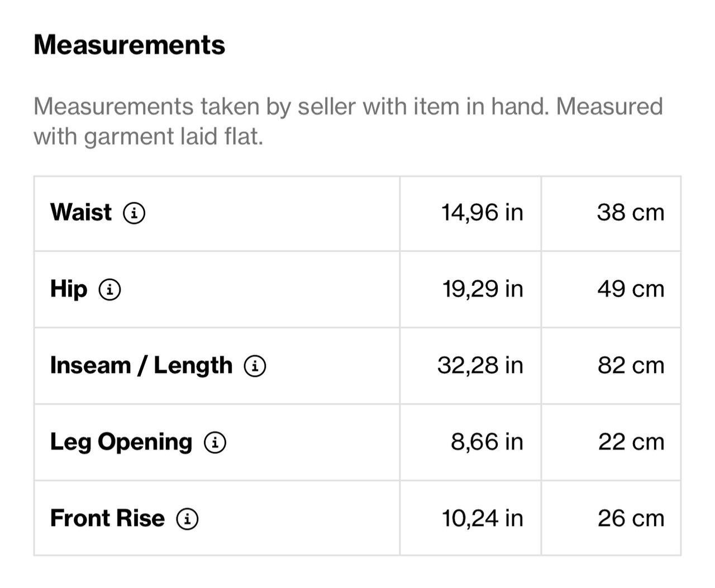Click the 32,28 in inseam value

pyautogui.click(x=480, y=366)
